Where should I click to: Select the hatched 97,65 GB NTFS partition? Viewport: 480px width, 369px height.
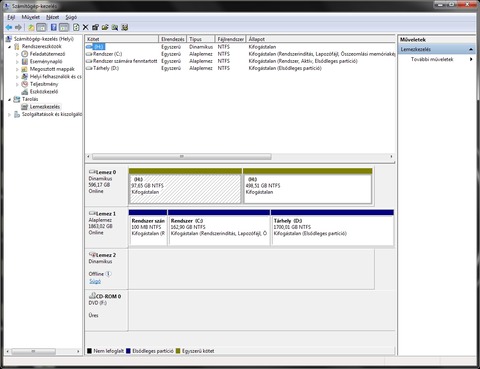click(x=185, y=189)
